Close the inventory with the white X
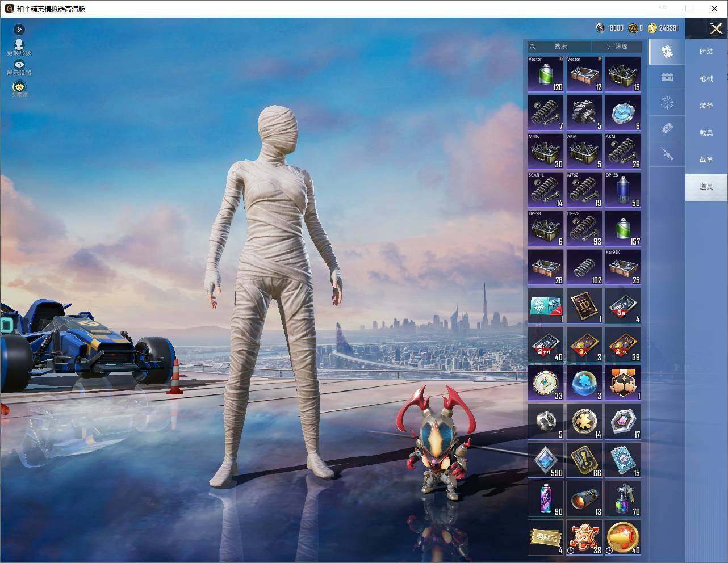This screenshot has width=728, height=563. (716, 28)
